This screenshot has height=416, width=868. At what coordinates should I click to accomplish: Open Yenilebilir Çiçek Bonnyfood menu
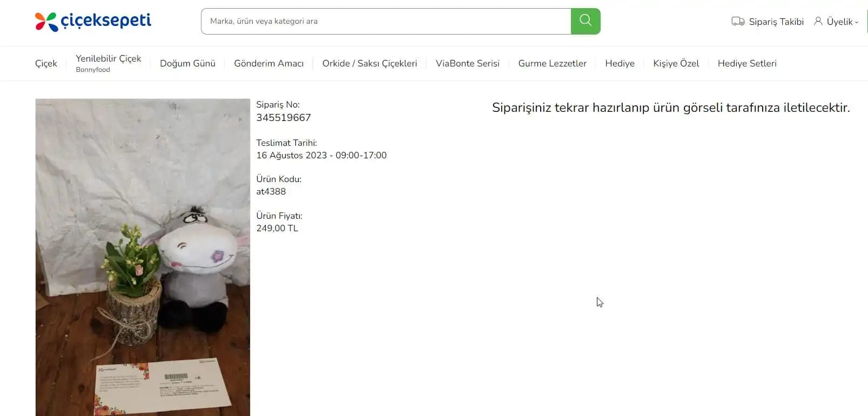pyautogui.click(x=109, y=63)
